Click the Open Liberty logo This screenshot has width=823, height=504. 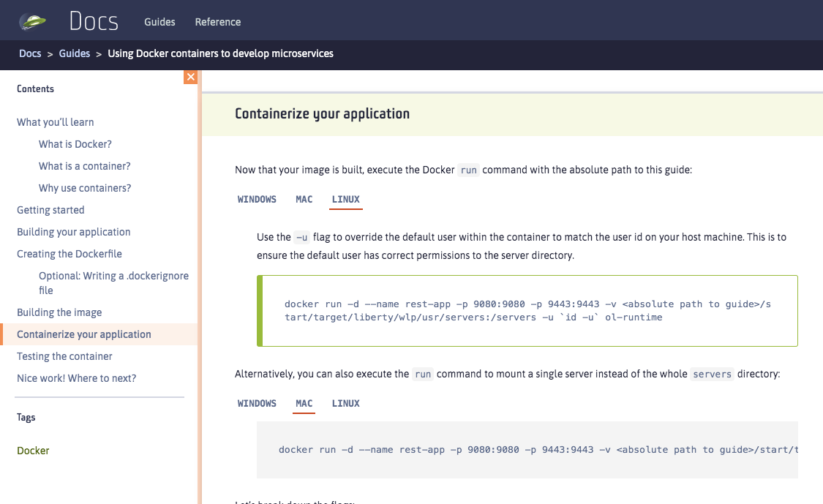click(x=31, y=20)
